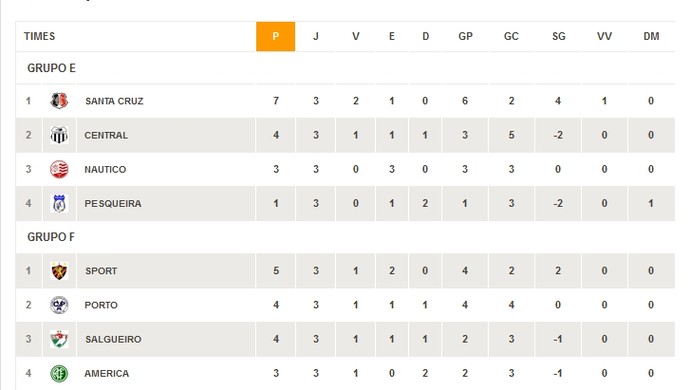This screenshot has width=690, height=390.
Task: Select the J column header
Action: [316, 37]
